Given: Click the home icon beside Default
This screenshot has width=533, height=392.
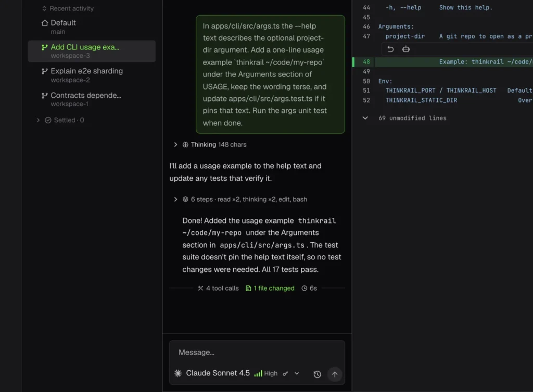Looking at the screenshot, I should coord(45,23).
